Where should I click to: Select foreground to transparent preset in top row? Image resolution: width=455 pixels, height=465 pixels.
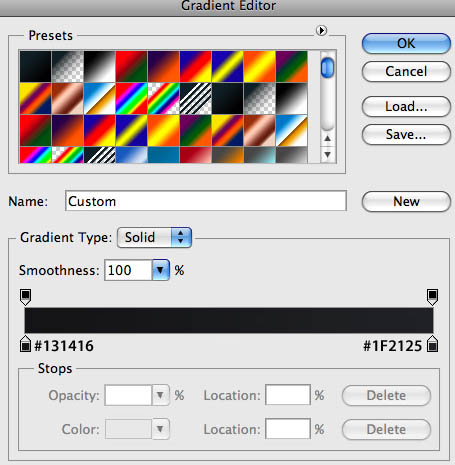68,67
